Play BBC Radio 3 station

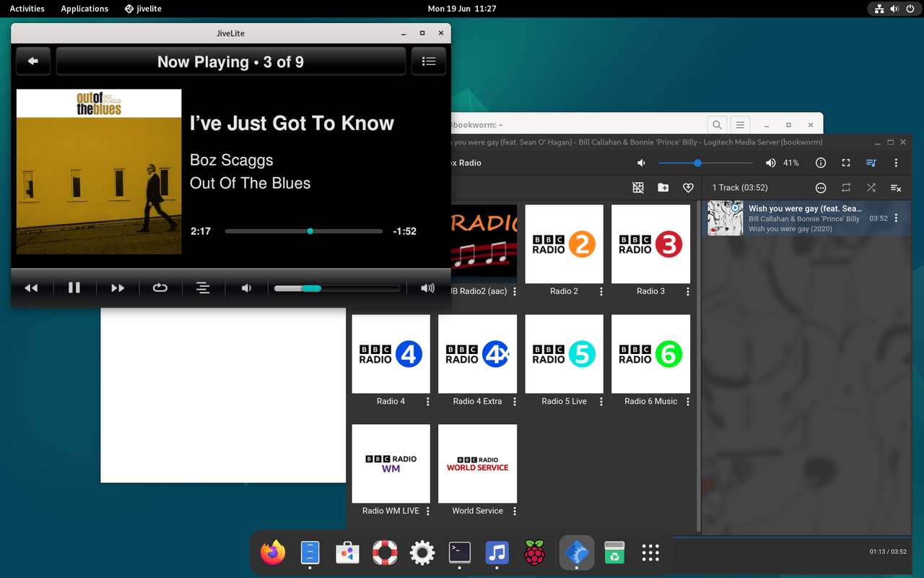point(650,244)
